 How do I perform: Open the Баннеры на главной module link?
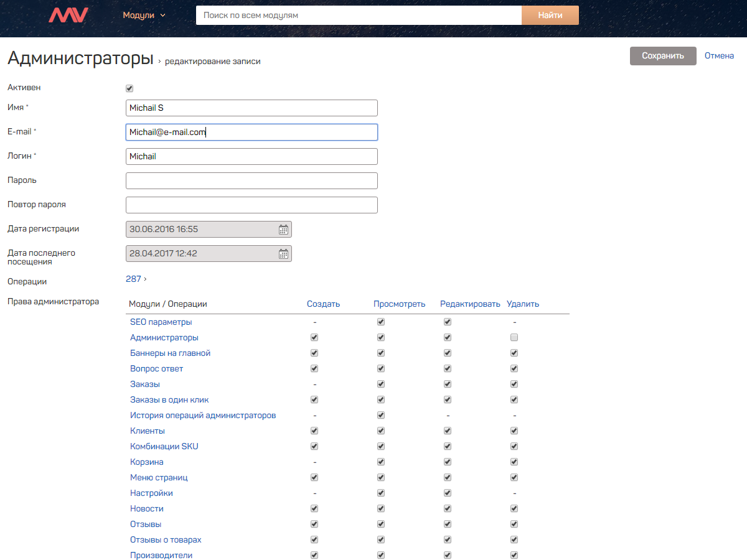tap(170, 353)
